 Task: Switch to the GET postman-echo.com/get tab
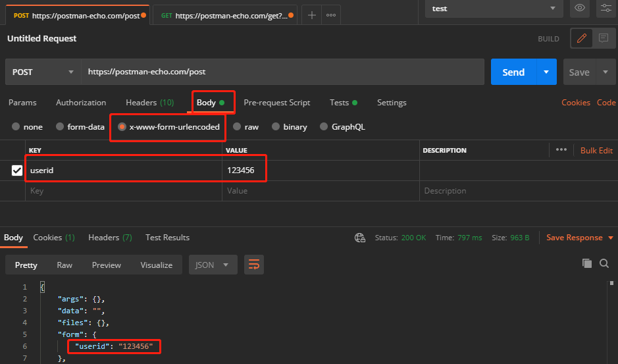(x=225, y=16)
